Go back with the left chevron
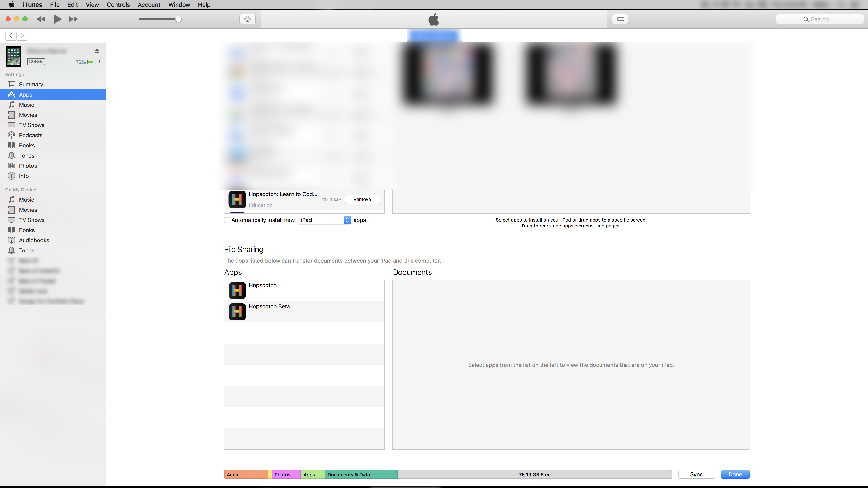 tap(11, 36)
